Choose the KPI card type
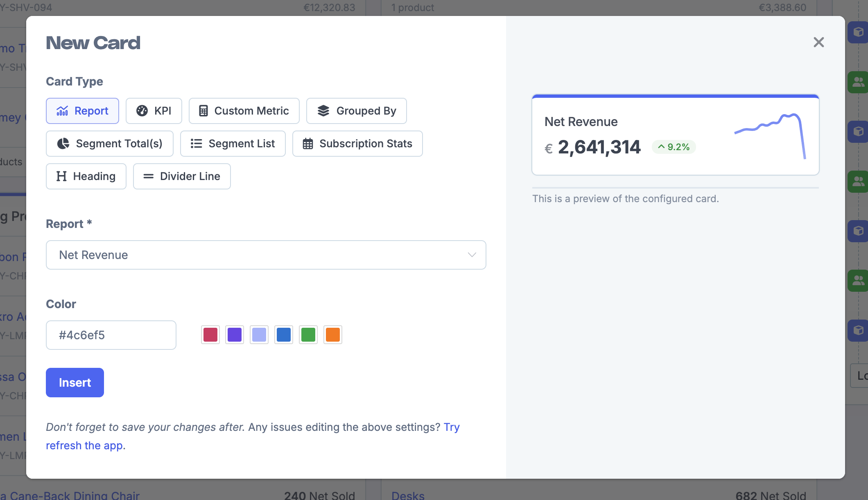Screen dimensions: 868x500 click(154, 111)
